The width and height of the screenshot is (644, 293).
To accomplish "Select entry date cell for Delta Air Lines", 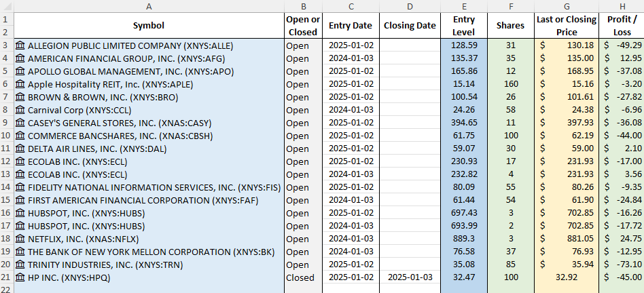I will pos(351,149).
